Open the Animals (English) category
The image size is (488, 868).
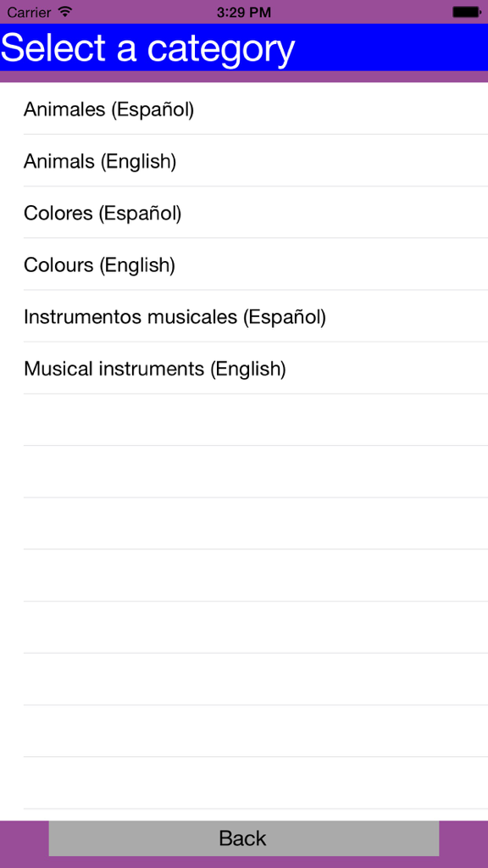click(100, 161)
